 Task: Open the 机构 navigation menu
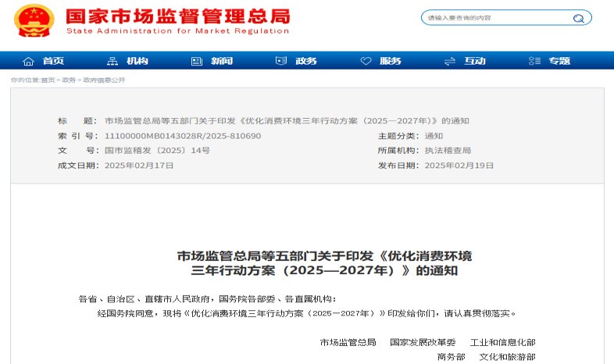point(137,61)
